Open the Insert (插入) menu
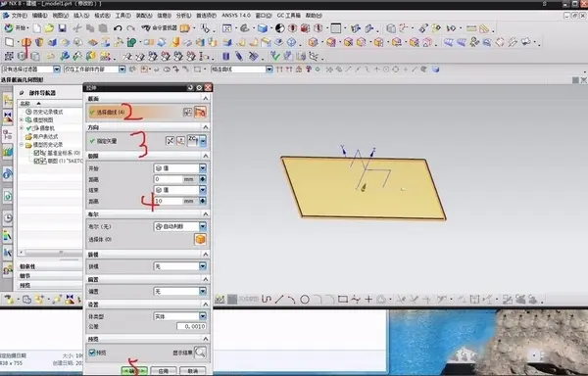This screenshot has height=376, width=588. click(81, 16)
